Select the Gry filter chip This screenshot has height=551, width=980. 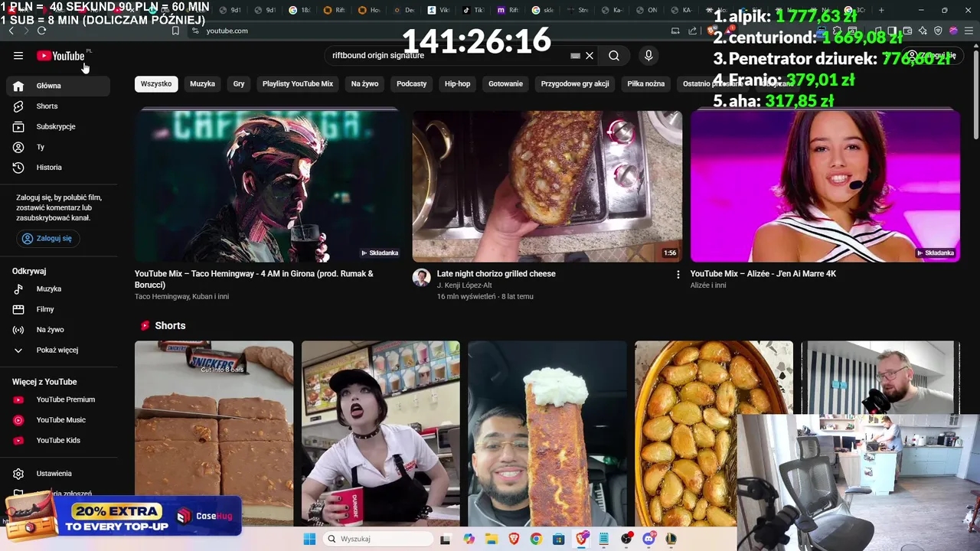[x=239, y=83]
